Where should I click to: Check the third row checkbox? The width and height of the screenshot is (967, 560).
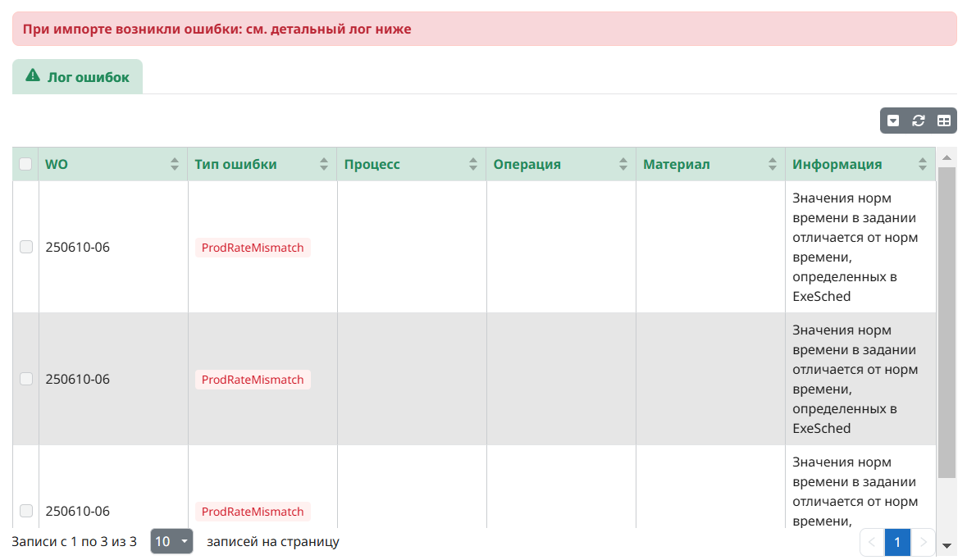(x=26, y=511)
